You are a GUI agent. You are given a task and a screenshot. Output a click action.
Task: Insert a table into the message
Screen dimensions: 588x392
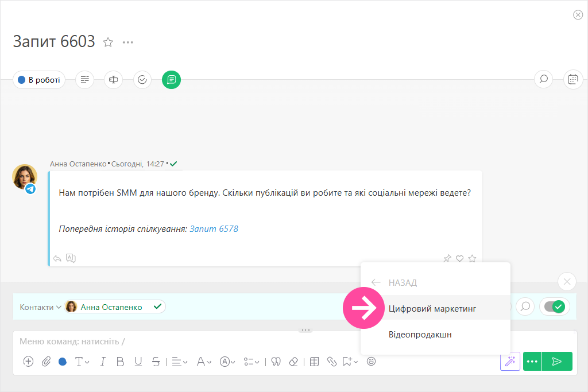click(314, 362)
